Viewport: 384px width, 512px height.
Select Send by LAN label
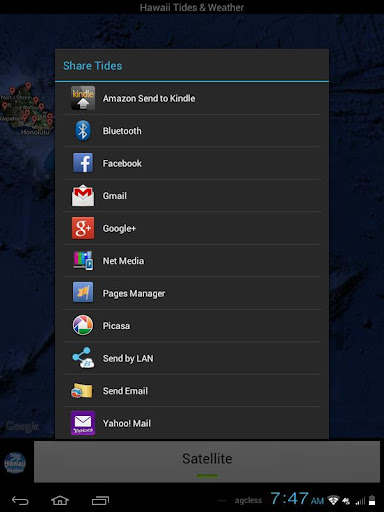(128, 358)
